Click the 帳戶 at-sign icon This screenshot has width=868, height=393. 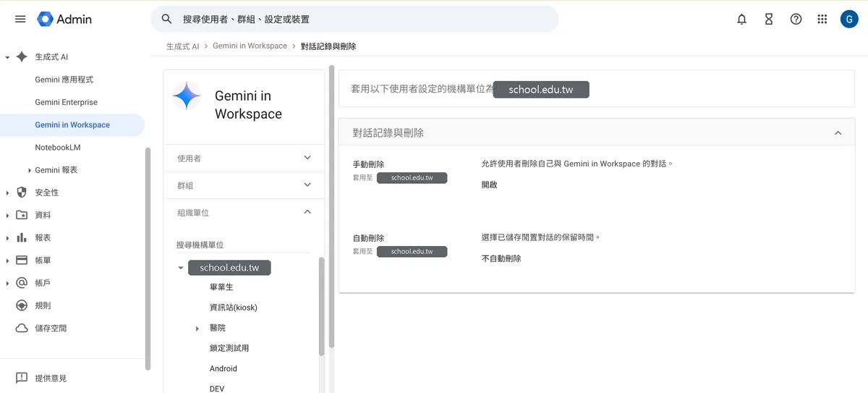click(22, 282)
